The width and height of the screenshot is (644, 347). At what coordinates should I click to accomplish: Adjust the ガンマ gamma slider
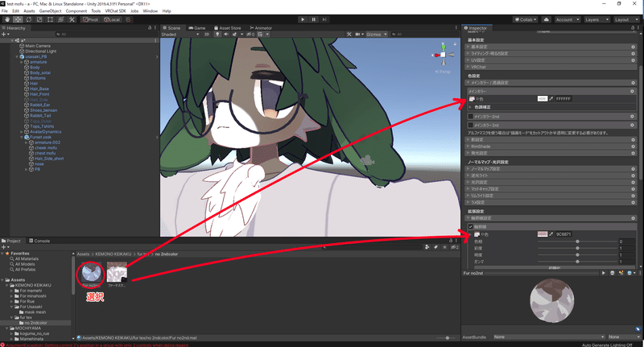click(577, 261)
